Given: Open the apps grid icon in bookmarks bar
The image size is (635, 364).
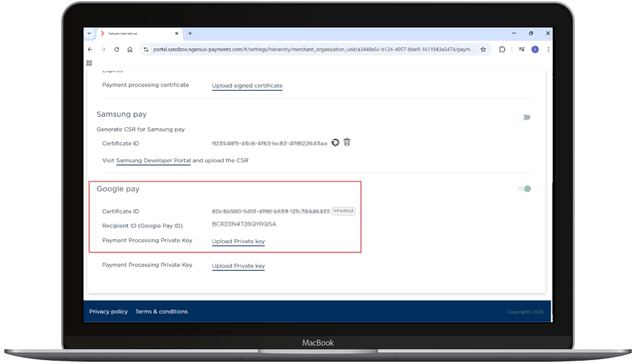Looking at the screenshot, I should click(x=89, y=63).
